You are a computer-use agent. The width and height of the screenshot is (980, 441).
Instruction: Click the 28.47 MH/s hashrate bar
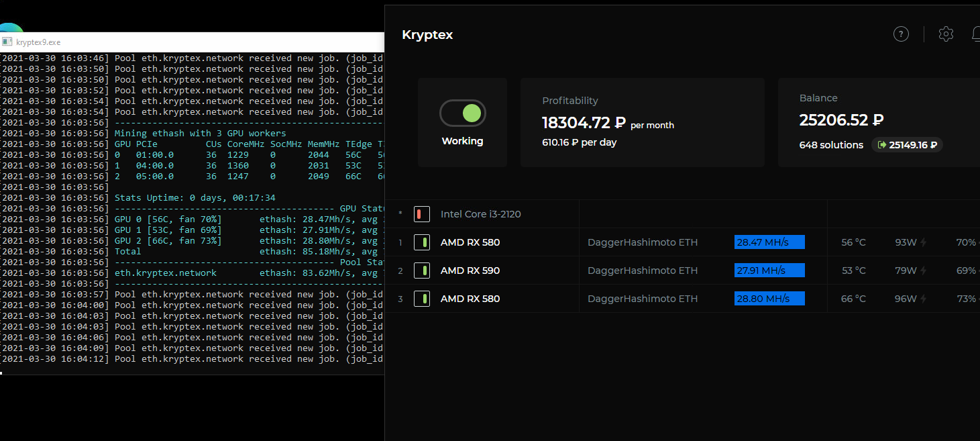pyautogui.click(x=769, y=242)
